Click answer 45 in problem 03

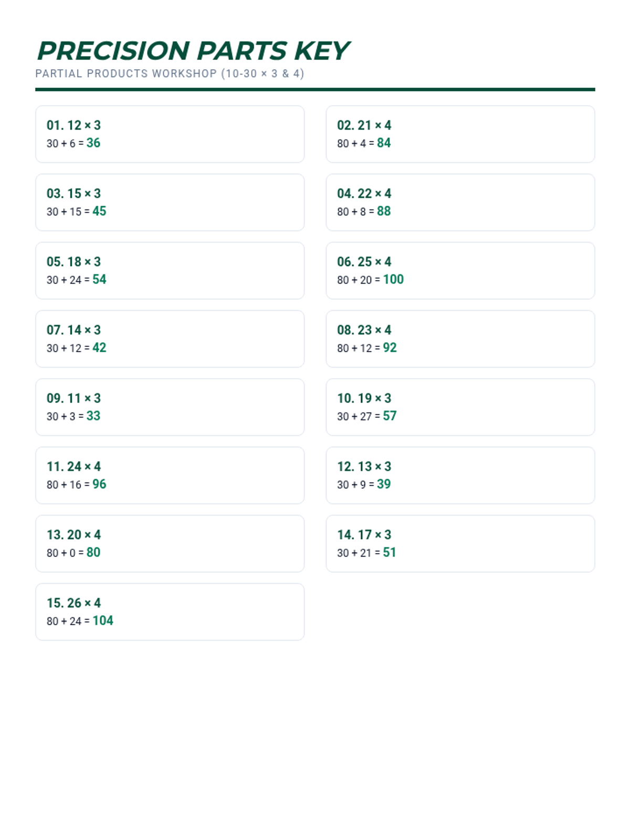tap(99, 211)
